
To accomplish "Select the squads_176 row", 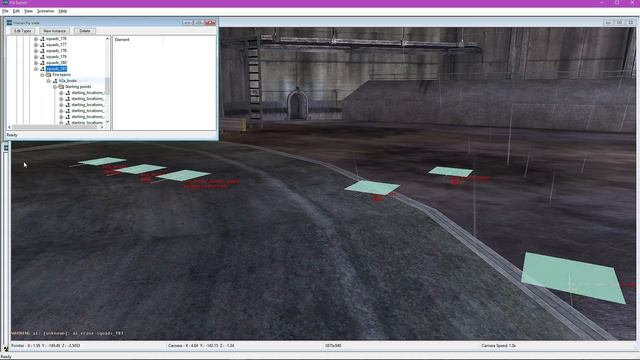I will (x=56, y=39).
